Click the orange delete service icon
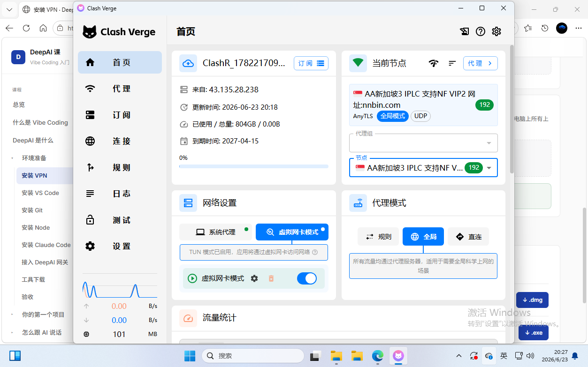The height and width of the screenshot is (367, 588). pos(271,278)
